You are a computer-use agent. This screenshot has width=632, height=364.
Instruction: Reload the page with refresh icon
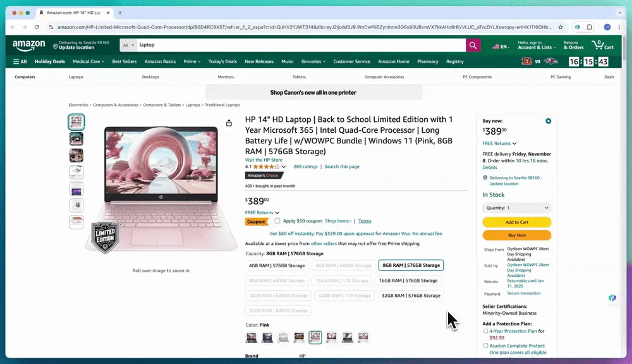tap(37, 27)
